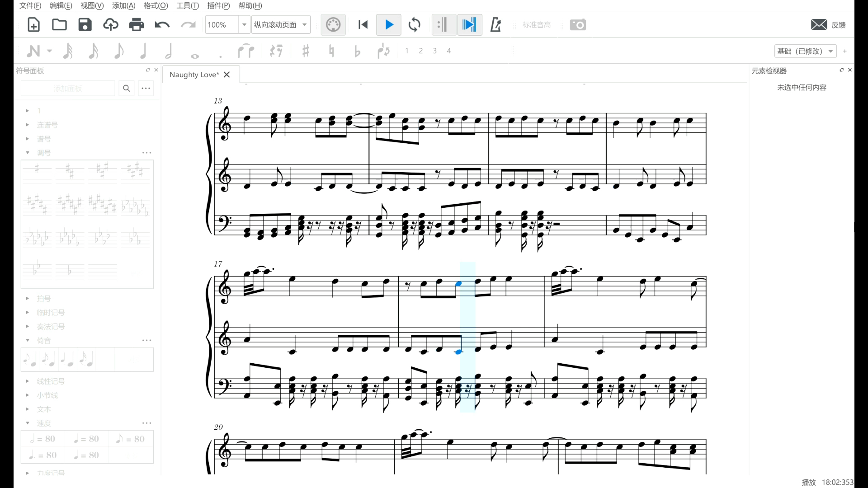The image size is (868, 488).
Task: Open 编辑 menu
Action: 61,5
